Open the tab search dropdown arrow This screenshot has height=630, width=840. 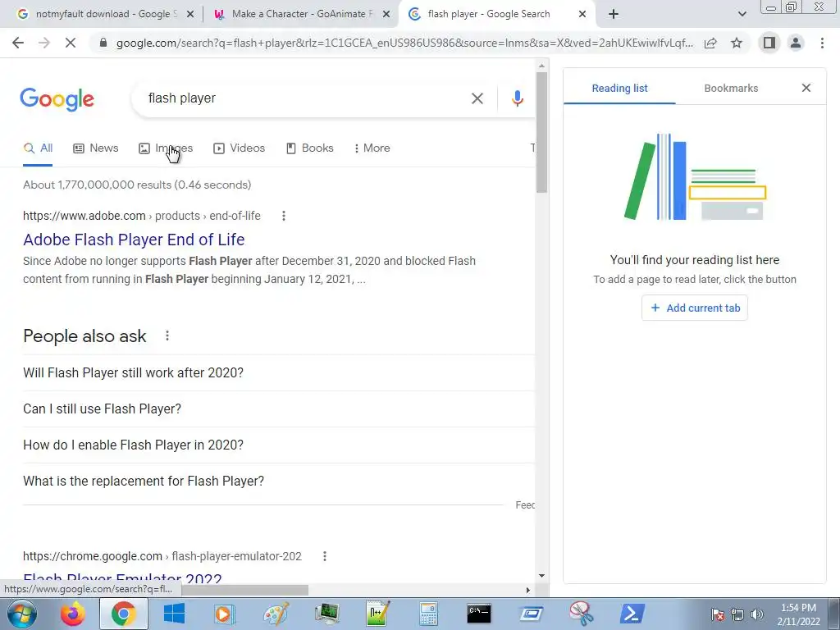tap(742, 14)
